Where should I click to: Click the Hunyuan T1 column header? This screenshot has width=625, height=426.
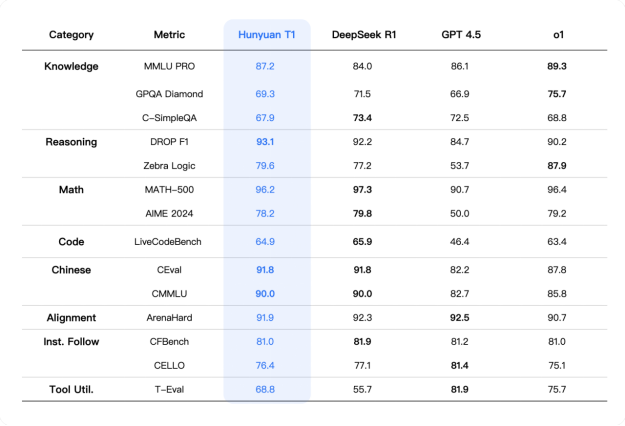click(x=266, y=35)
